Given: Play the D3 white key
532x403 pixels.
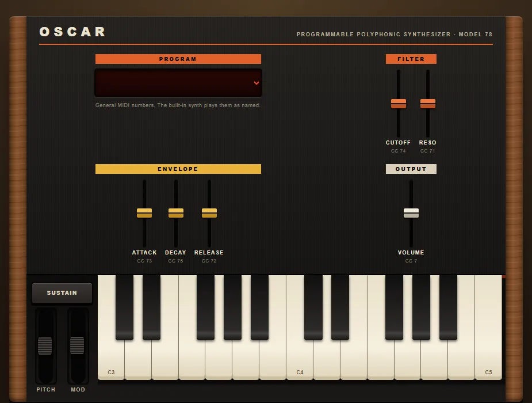Looking at the screenshot, I should coord(138,360).
